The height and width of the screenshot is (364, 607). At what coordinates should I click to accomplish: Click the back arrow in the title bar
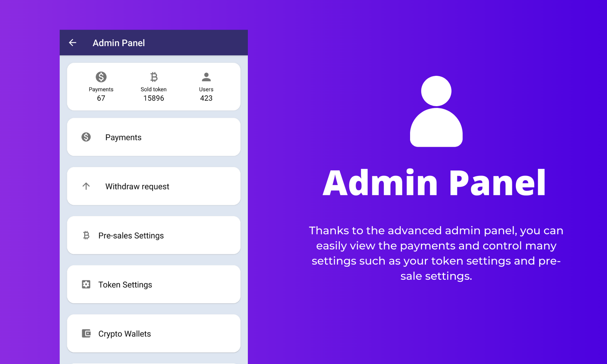(x=73, y=43)
